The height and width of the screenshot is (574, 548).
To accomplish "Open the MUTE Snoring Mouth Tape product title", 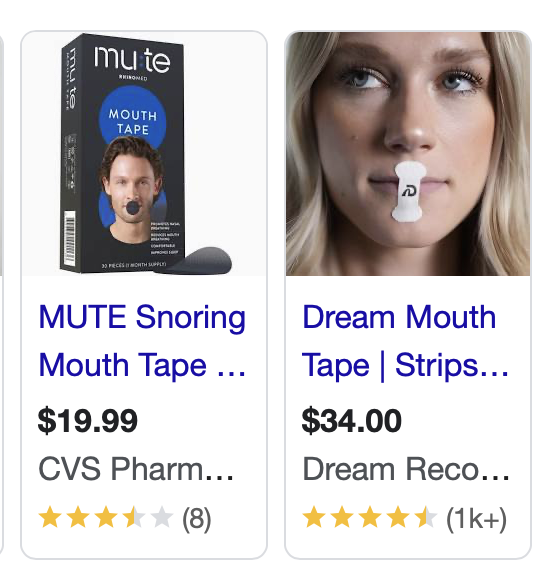I will coord(142,341).
